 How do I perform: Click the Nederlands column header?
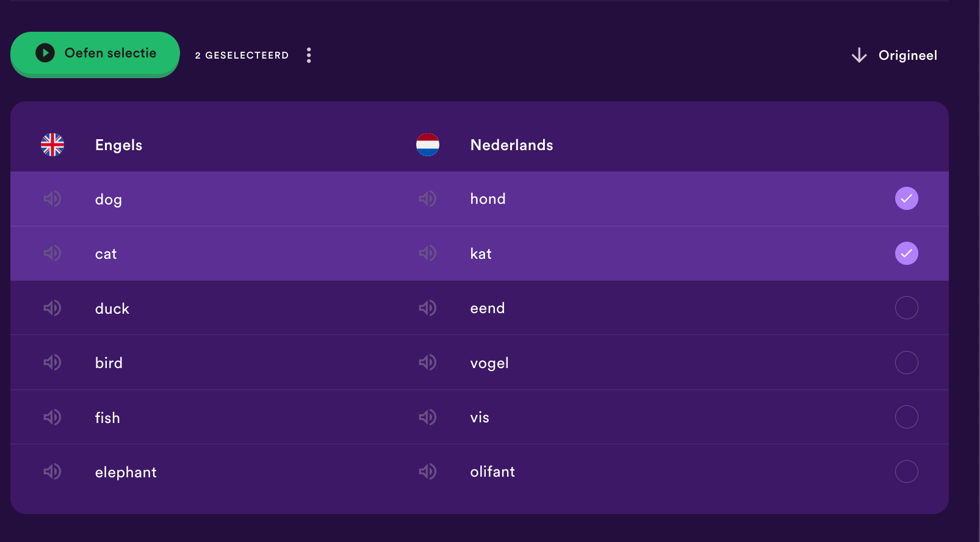(x=511, y=145)
